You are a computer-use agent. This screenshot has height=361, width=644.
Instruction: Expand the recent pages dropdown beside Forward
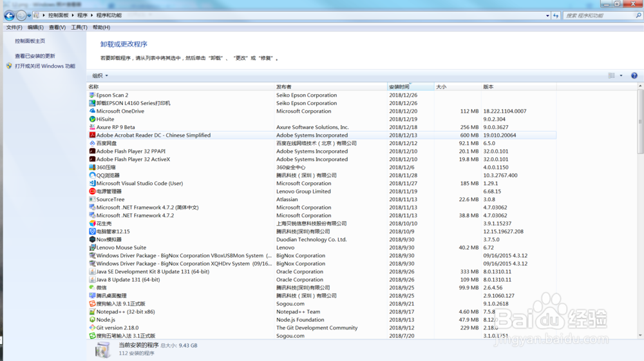pos(29,15)
